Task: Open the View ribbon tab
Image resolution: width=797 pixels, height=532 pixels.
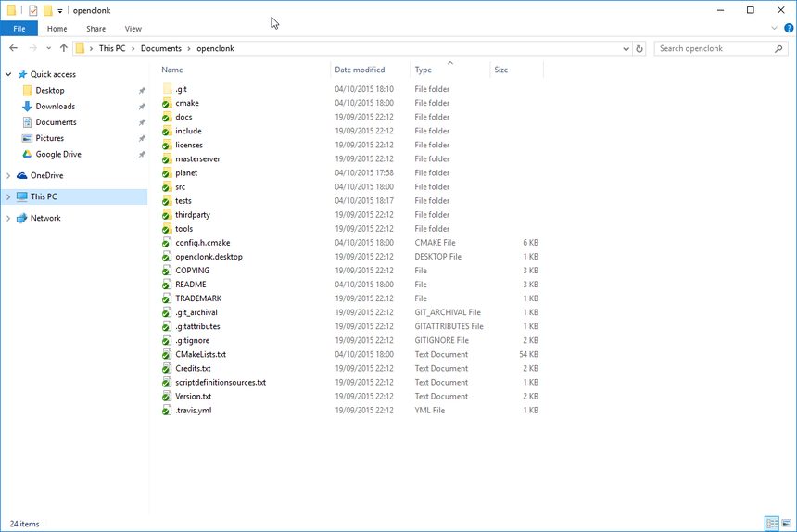Action: [x=133, y=29]
